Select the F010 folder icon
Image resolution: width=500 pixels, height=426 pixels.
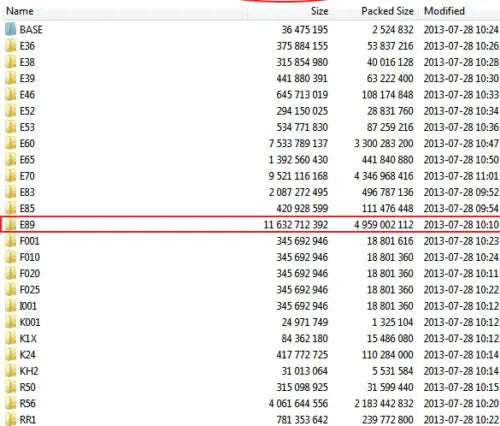pyautogui.click(x=10, y=257)
